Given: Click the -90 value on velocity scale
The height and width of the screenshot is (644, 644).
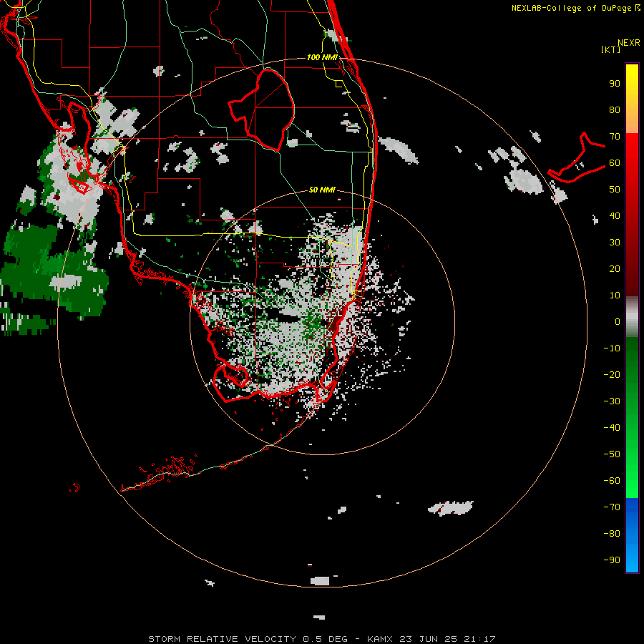Looking at the screenshot, I should 612,560.
